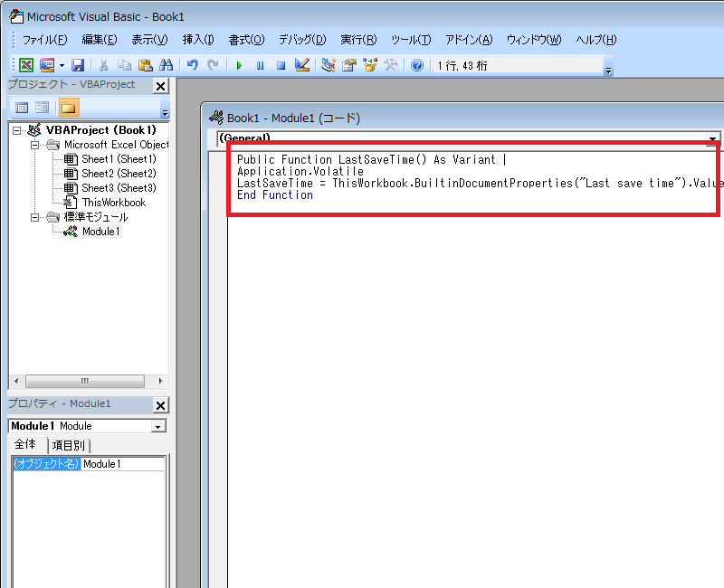This screenshot has width=724, height=588.
Task: Select Sheet2 (Sheet2) in project tree
Action: [x=119, y=174]
